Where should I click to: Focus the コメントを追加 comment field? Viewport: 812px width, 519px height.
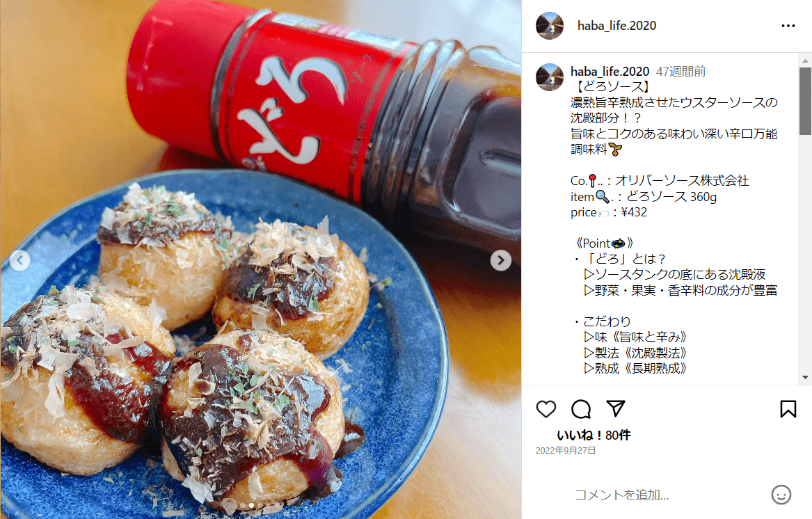click(x=668, y=495)
